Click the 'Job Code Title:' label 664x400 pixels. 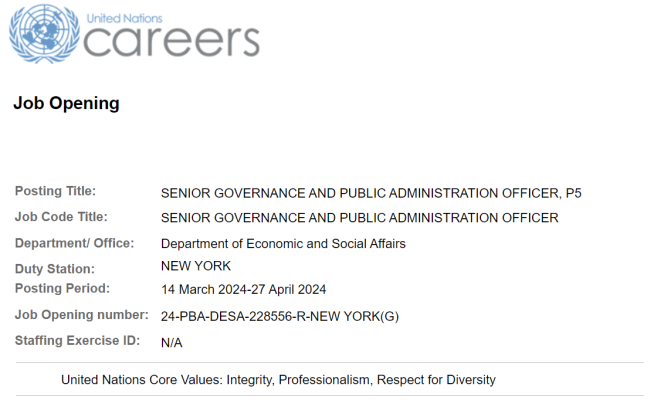tap(61, 217)
